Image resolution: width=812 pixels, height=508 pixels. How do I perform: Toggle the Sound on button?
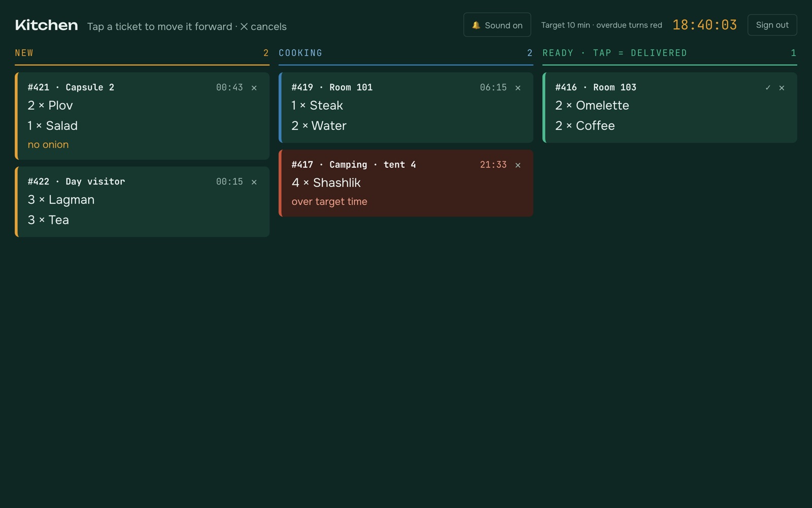[x=497, y=25]
